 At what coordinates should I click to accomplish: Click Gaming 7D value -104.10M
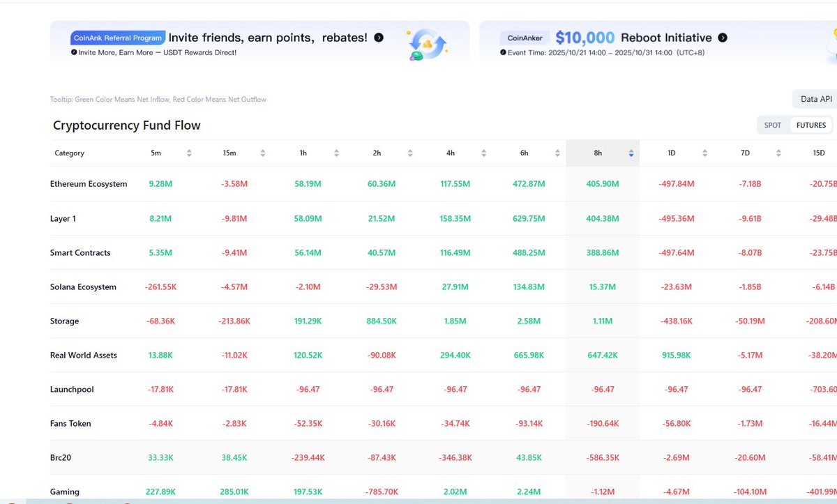pos(750,492)
